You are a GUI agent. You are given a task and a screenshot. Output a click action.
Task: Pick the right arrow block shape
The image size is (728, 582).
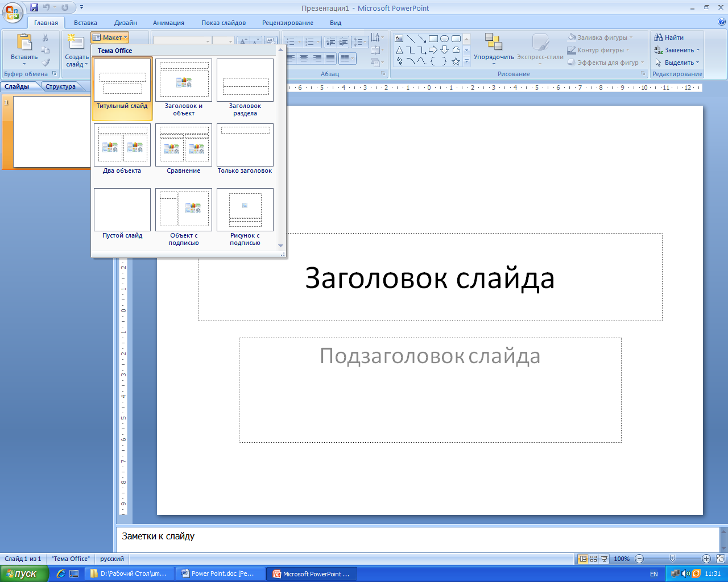click(x=433, y=50)
